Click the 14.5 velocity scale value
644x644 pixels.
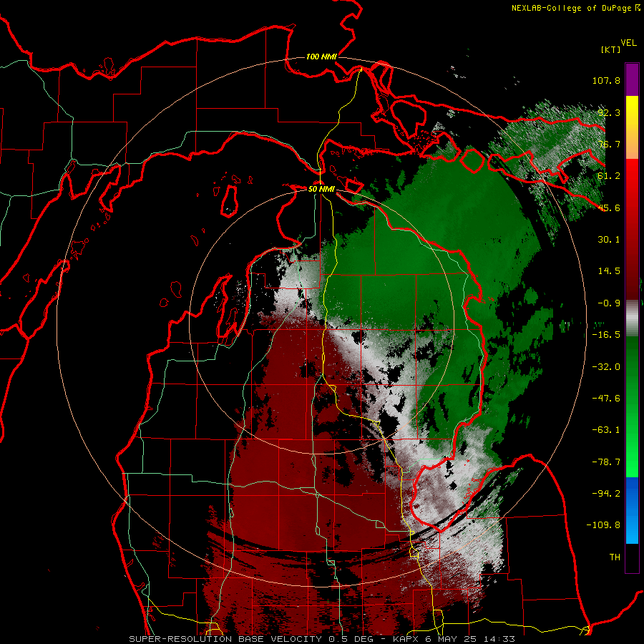(x=609, y=271)
